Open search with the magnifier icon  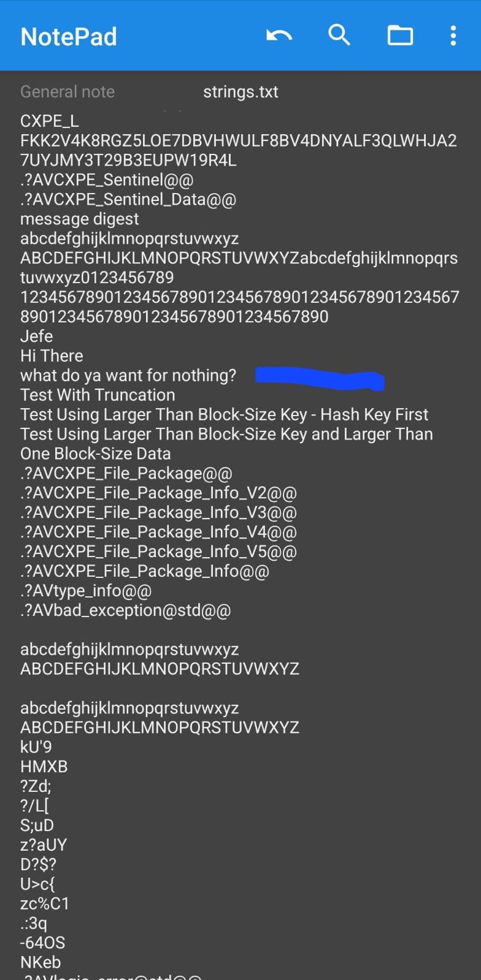point(339,36)
